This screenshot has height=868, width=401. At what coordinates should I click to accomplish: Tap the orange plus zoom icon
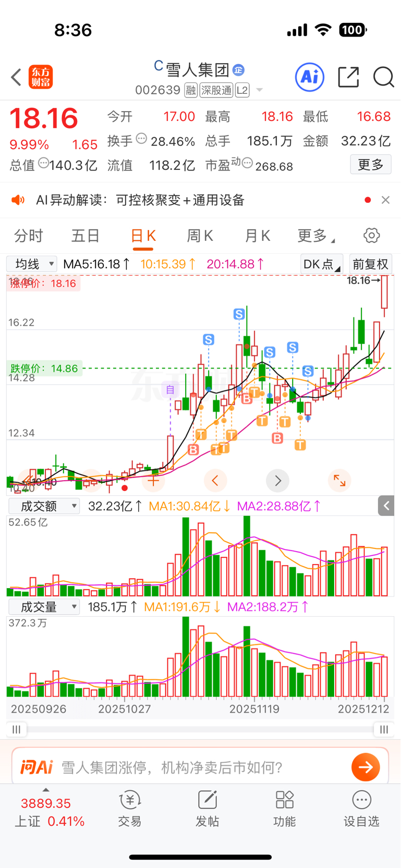[x=153, y=481]
